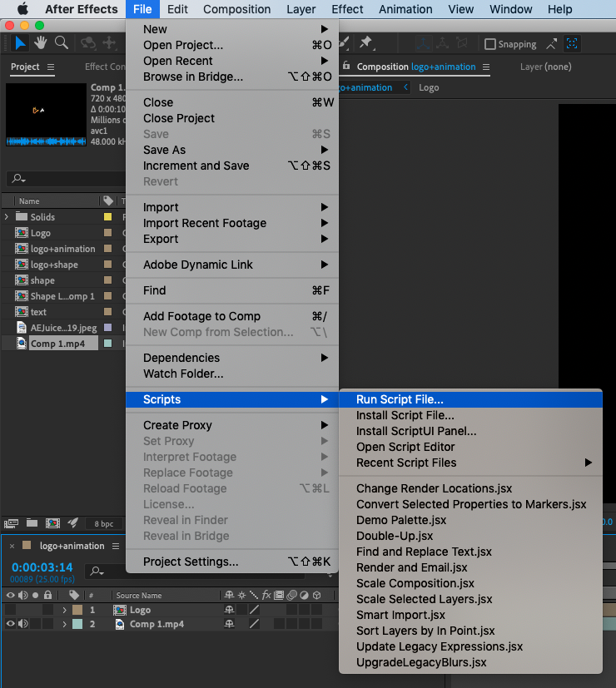
Task: Click the timeline label tag column icon
Action: (x=74, y=595)
